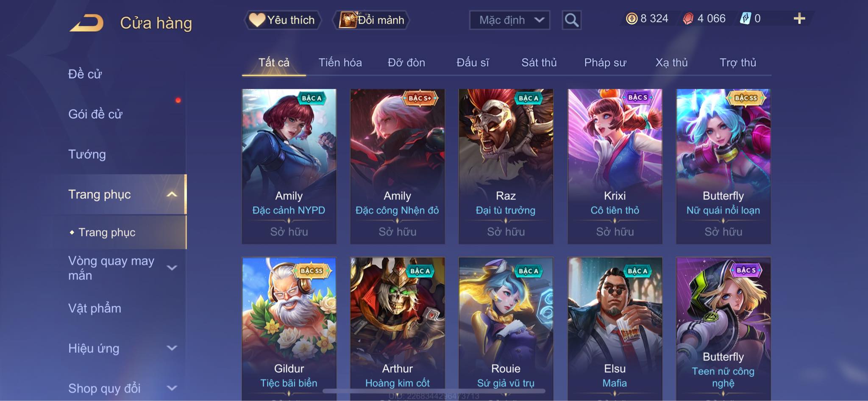This screenshot has width=868, height=401.
Task: Click the red gem currency icon
Action: coord(688,19)
